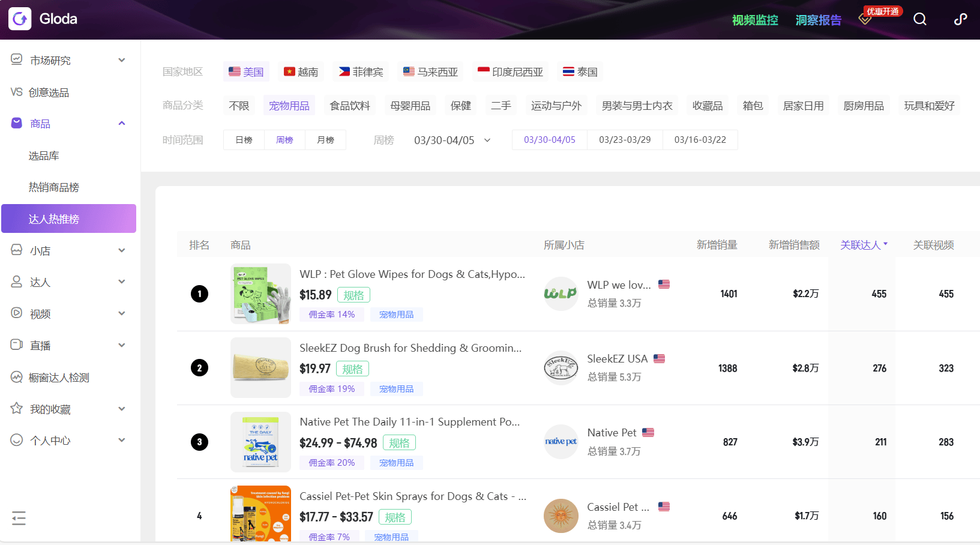Click the TikTok icon in the header
The width and height of the screenshot is (980, 545).
[x=960, y=19]
